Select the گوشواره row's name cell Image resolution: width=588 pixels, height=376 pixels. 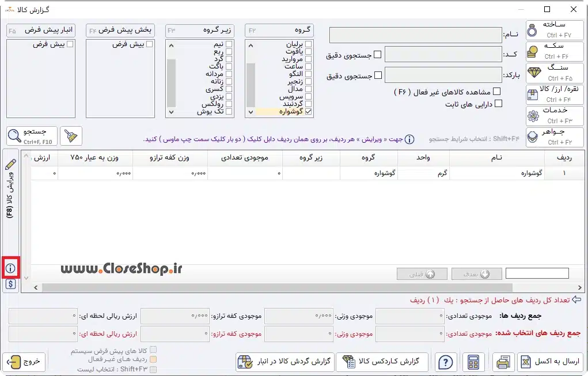[497, 173]
